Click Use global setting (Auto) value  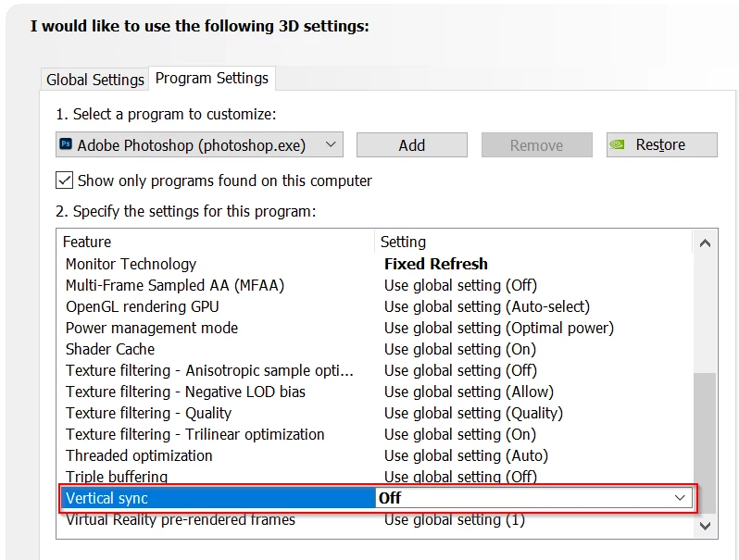(x=466, y=455)
